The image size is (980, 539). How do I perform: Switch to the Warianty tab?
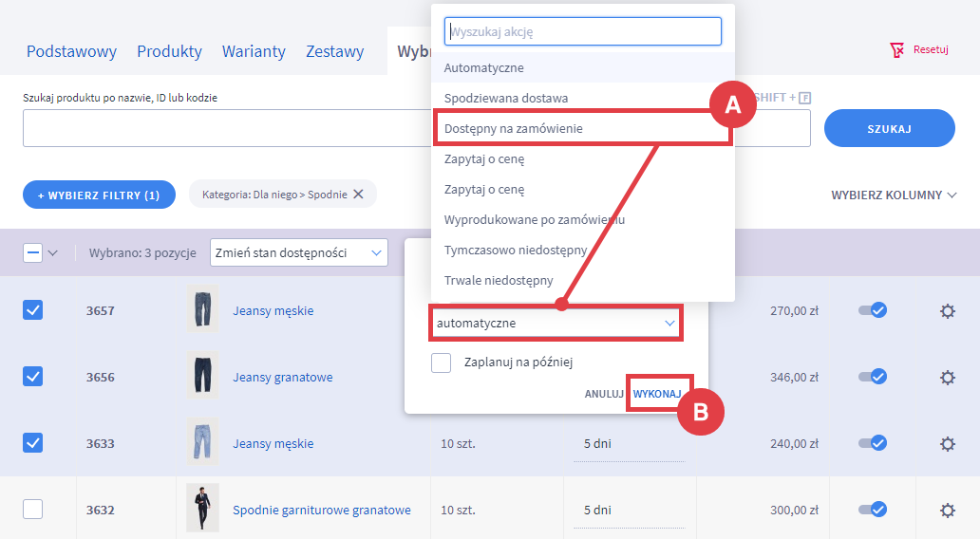tap(254, 51)
